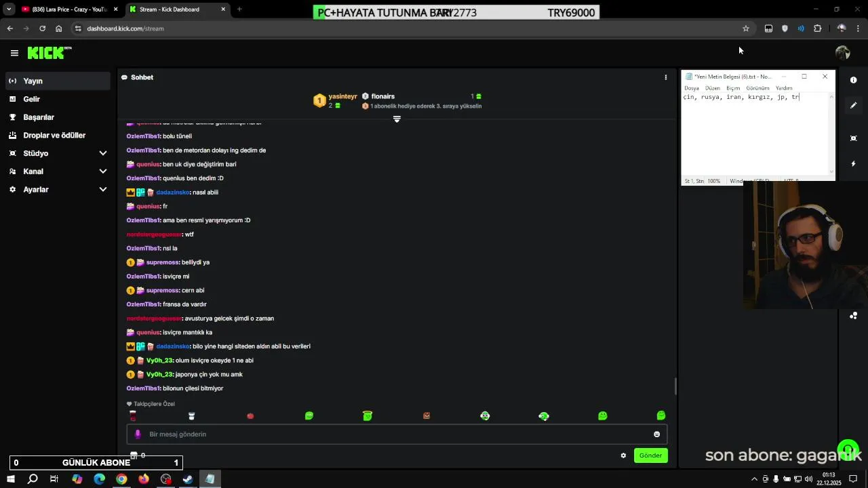Open Görünüm menu in Notepad
The image size is (868, 488).
coord(757,88)
